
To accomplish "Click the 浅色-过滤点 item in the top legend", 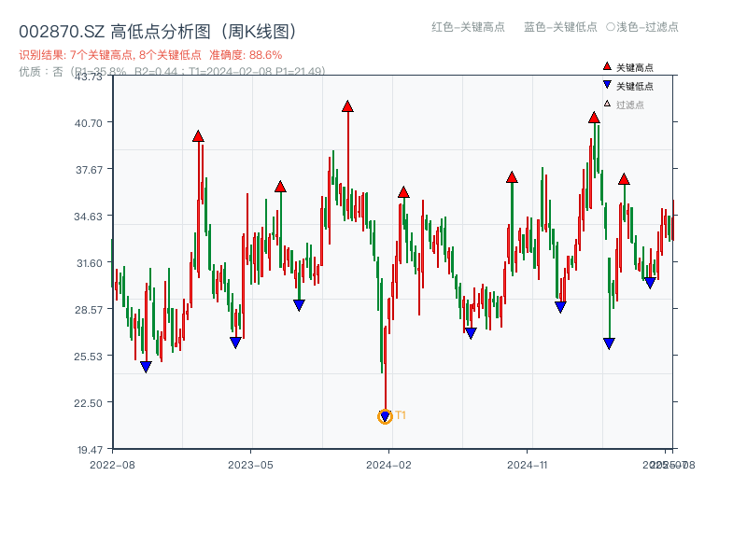I will (641, 28).
